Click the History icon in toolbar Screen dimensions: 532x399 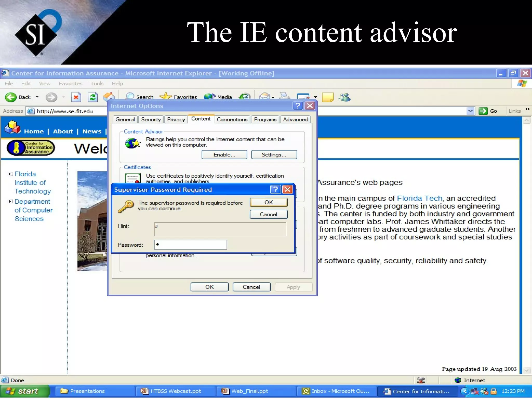click(x=245, y=97)
